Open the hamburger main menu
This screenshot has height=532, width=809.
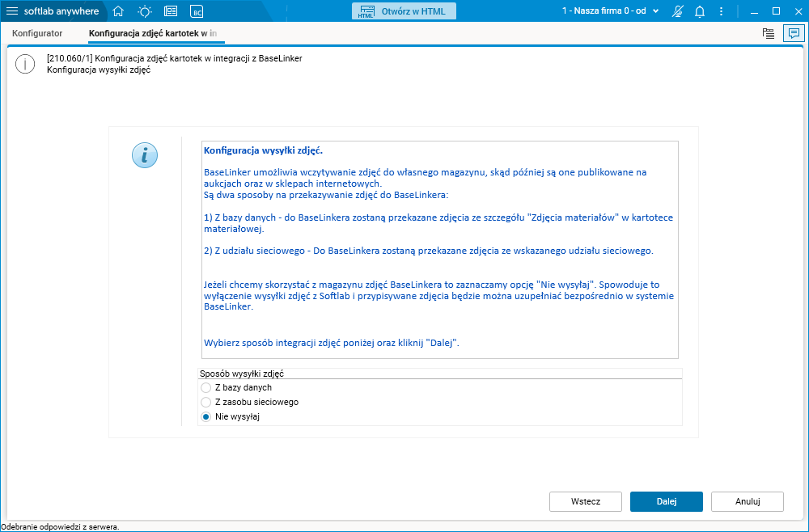(x=12, y=11)
